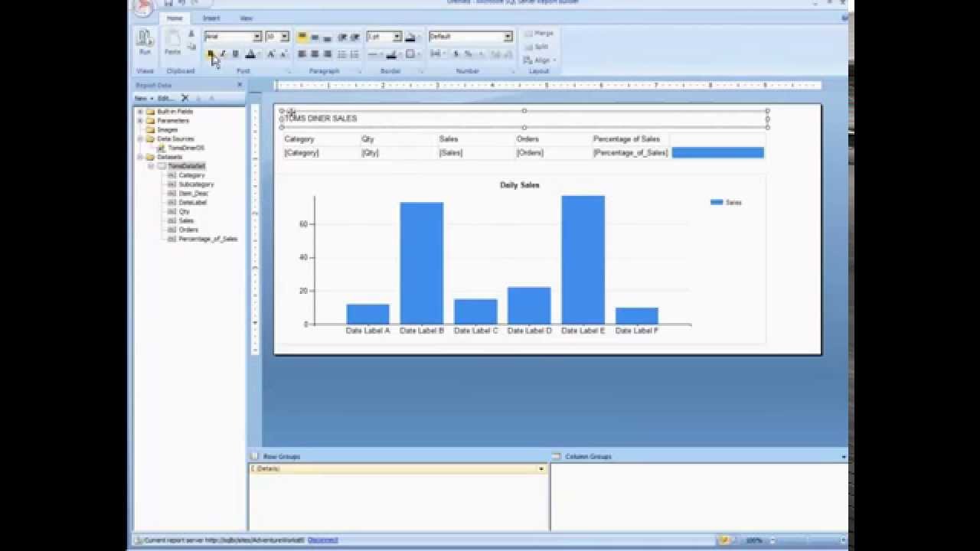Switch to the Insert ribbon tab
Screen dimensions: 980x551
coord(211,18)
